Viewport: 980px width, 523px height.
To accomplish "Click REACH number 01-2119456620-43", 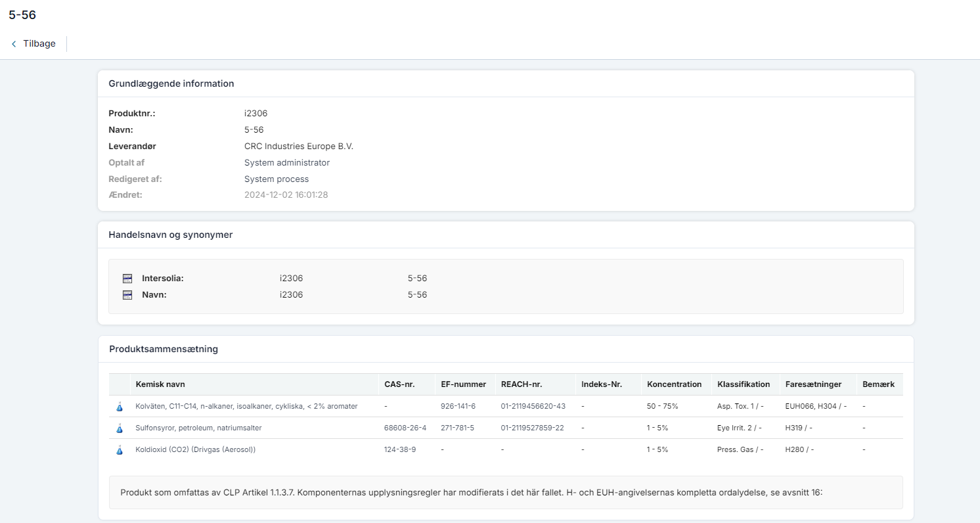I will coord(533,407).
